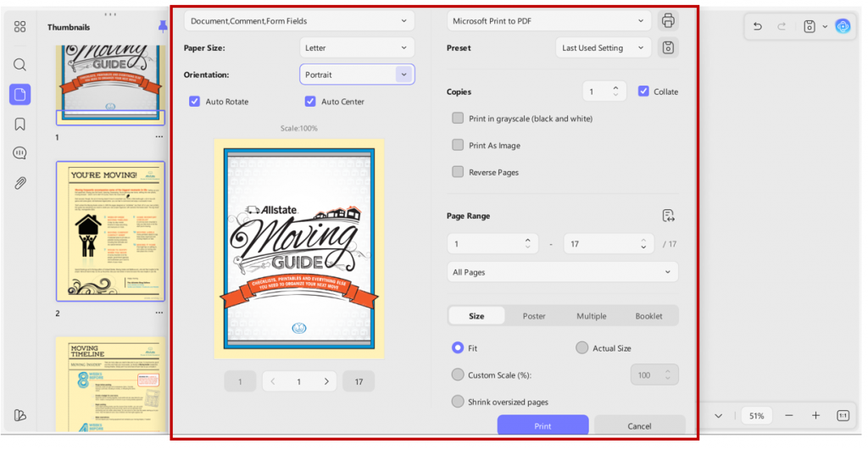Screen dimensions: 868x449
Task: Open the Orientation Portrait dropdown
Action: (357, 75)
